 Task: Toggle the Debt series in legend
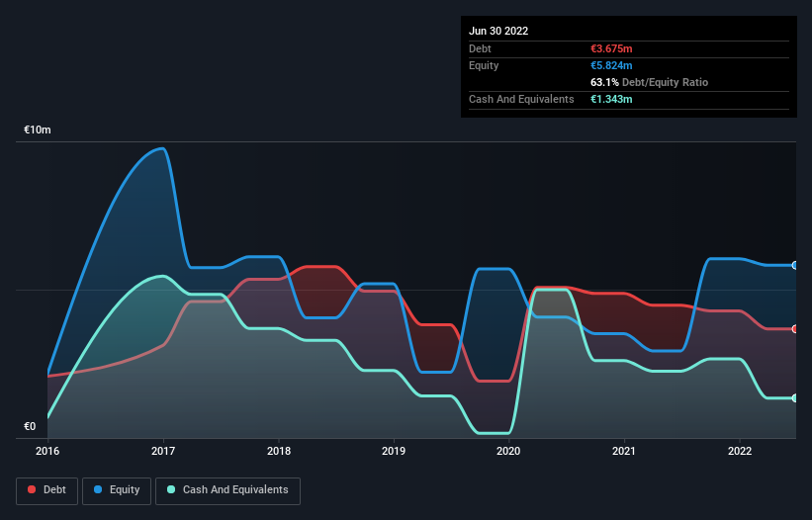(47, 490)
